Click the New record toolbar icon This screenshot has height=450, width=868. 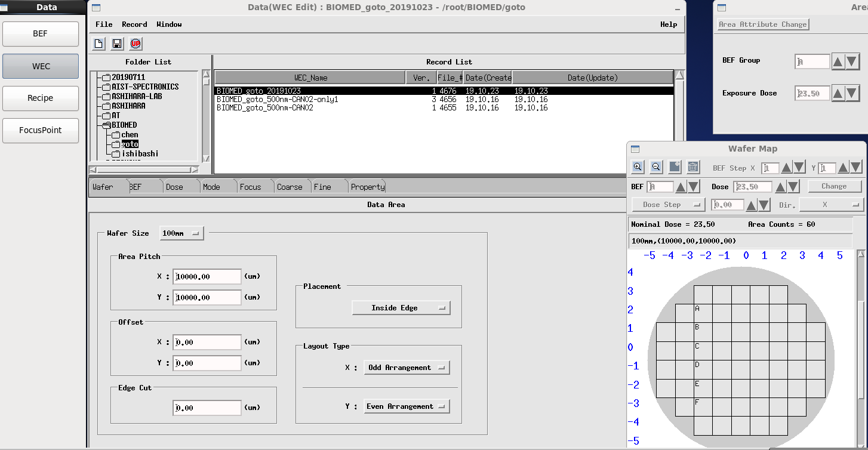99,44
